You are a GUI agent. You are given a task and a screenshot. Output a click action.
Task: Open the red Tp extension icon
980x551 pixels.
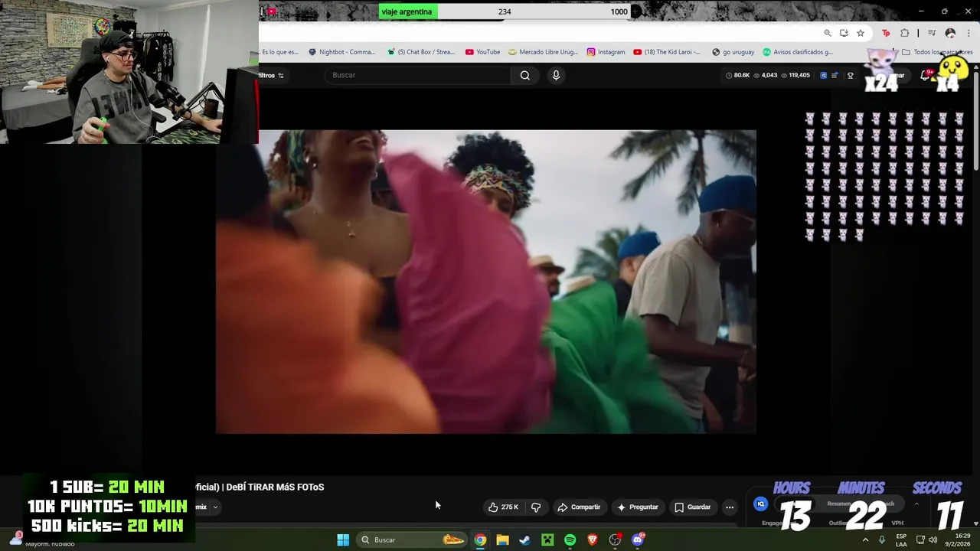tap(886, 33)
